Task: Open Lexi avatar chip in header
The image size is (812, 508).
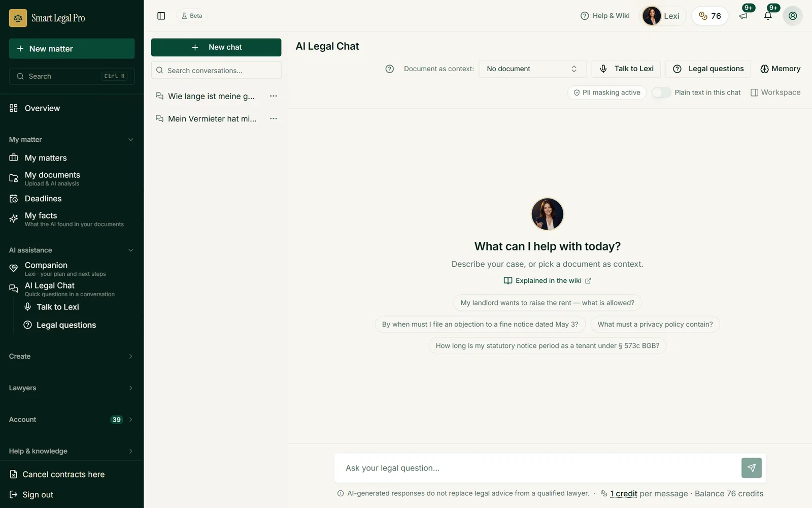Action: (663, 16)
